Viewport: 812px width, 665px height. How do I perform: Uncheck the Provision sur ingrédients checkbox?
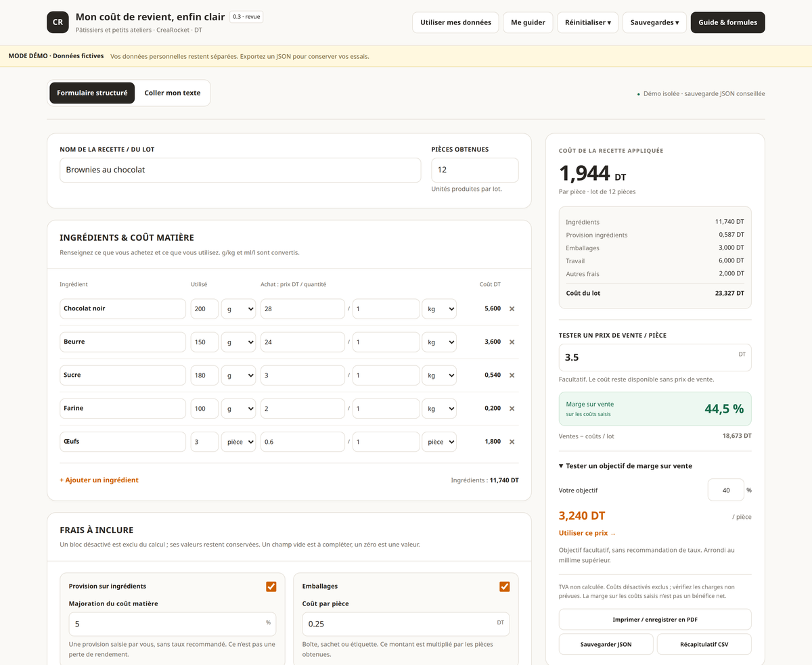(271, 587)
